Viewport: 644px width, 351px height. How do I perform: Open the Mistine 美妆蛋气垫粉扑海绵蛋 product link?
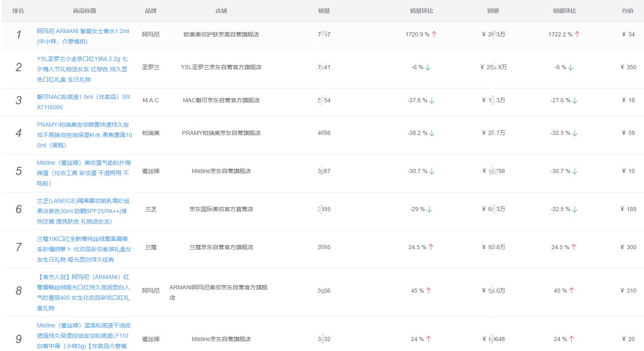click(83, 173)
